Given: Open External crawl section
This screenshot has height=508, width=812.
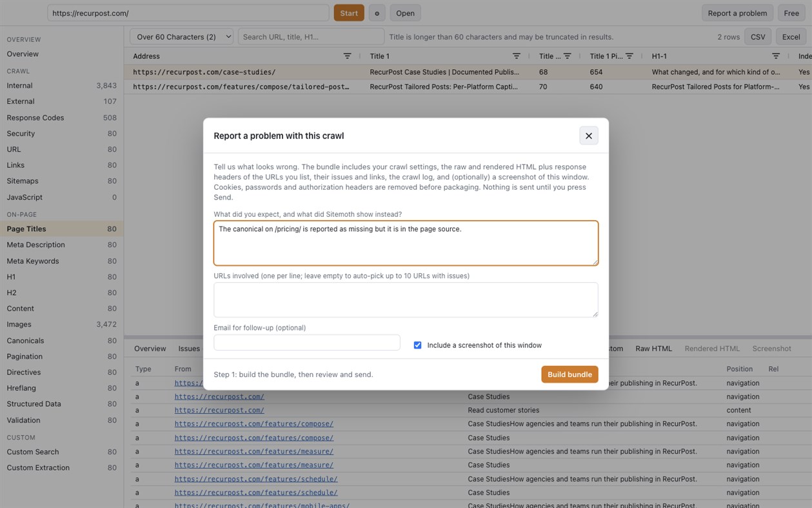Looking at the screenshot, I should (62, 101).
